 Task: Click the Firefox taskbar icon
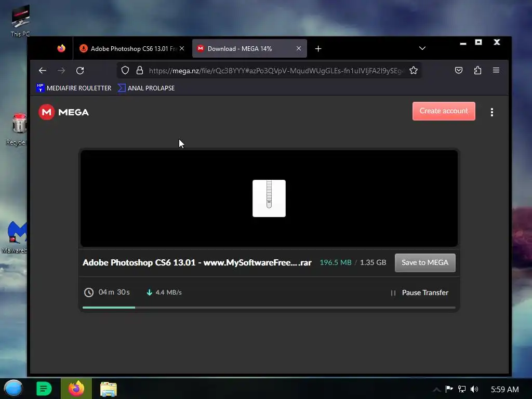(x=76, y=389)
